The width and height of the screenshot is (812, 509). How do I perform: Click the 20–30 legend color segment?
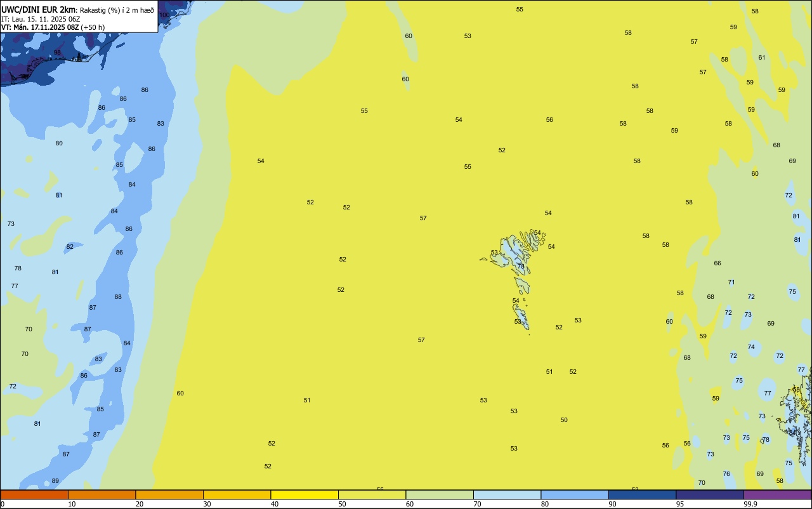(x=169, y=494)
